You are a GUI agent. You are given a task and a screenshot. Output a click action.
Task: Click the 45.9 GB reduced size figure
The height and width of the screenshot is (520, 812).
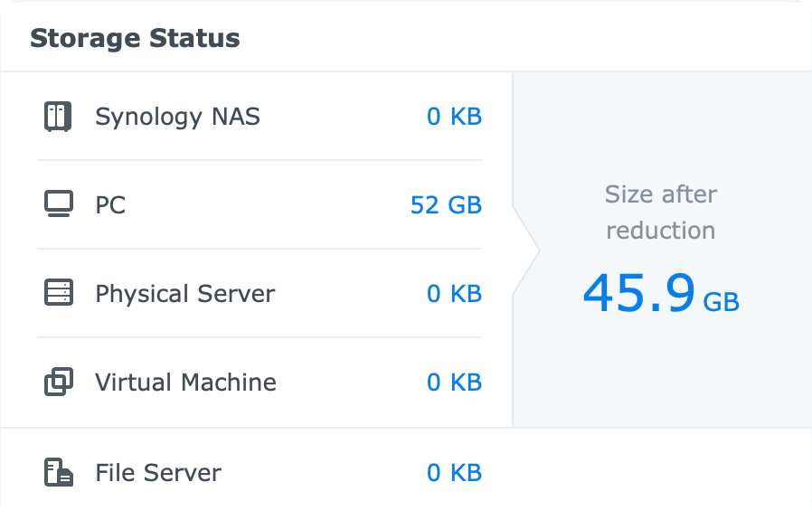(661, 293)
